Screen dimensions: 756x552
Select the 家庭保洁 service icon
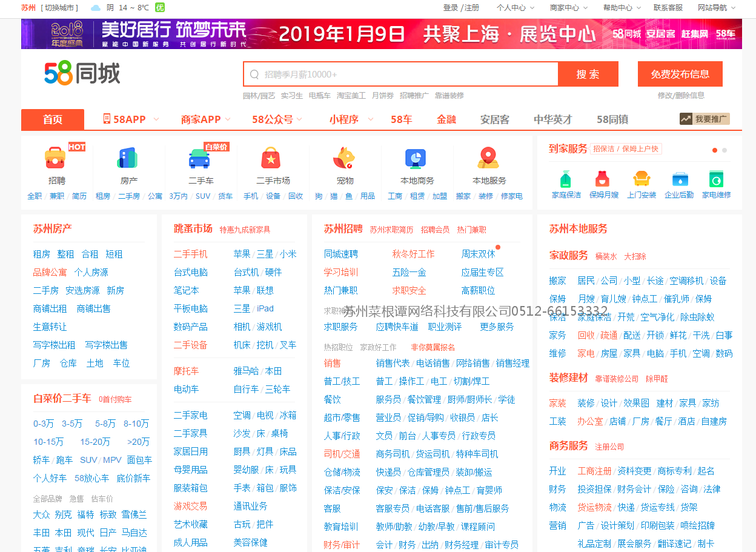pyautogui.click(x=566, y=179)
